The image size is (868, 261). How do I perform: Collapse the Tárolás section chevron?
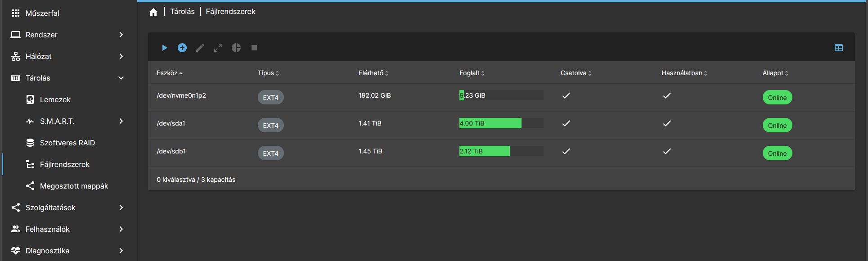click(121, 78)
